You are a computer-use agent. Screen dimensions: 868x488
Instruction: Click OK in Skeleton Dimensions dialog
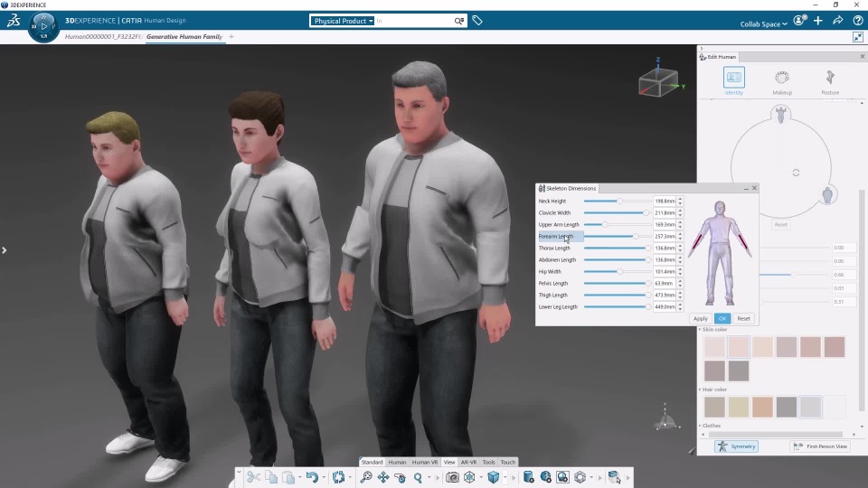point(722,319)
